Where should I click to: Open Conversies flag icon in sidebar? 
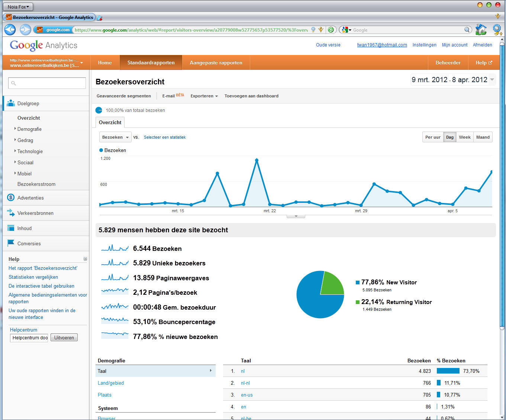click(x=11, y=243)
